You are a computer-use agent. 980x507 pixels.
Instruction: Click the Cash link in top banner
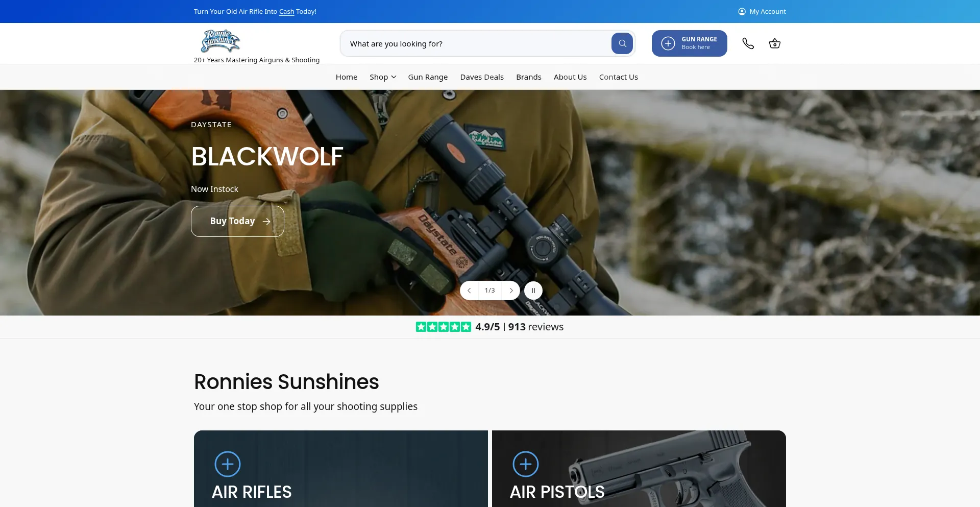[x=287, y=11]
